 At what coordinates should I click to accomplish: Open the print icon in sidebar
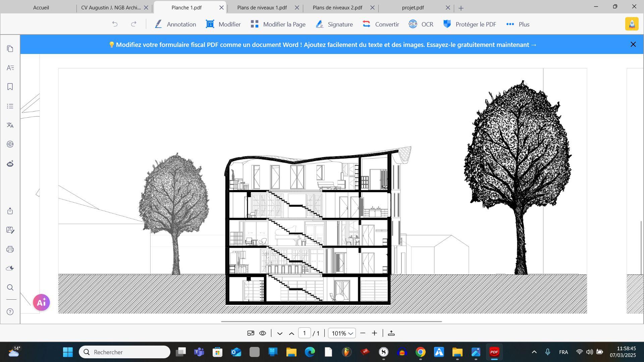pyautogui.click(x=10, y=249)
